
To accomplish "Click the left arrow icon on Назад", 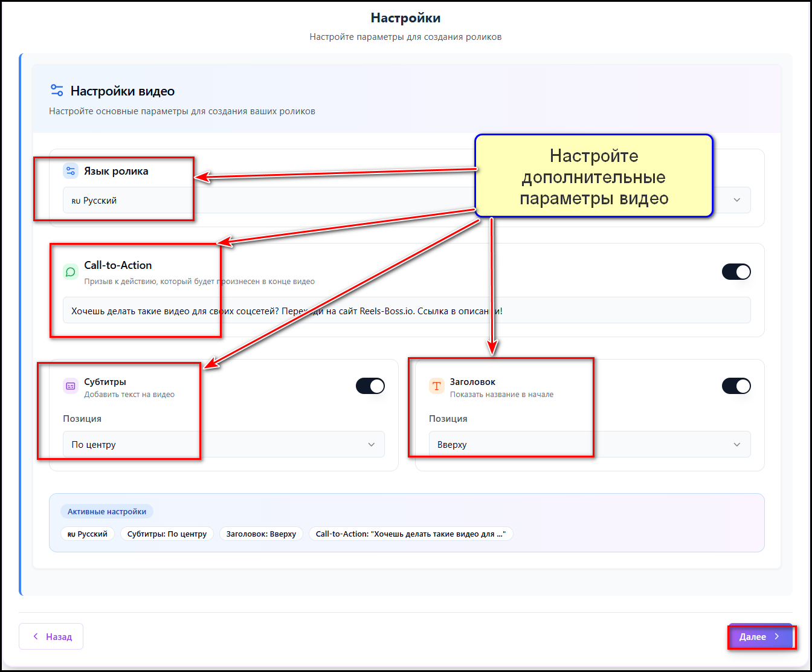I will [36, 636].
